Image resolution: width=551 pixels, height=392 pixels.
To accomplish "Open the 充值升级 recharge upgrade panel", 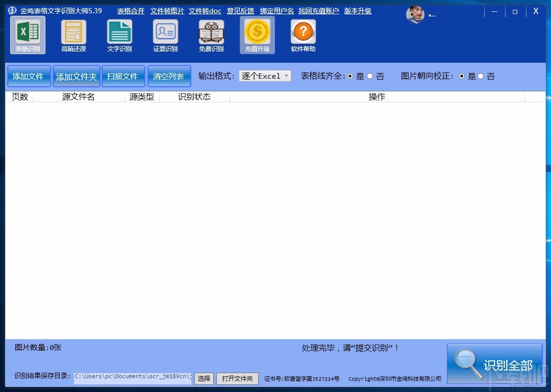I will coord(257,35).
